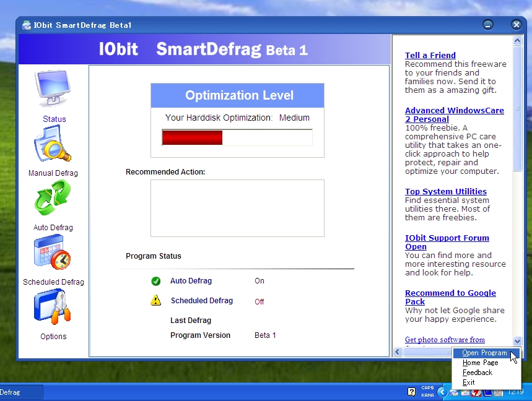Screen dimensions: 532x401
Task: Click the 'Your Harddisk Optimization:' label
Action: [x=219, y=118]
